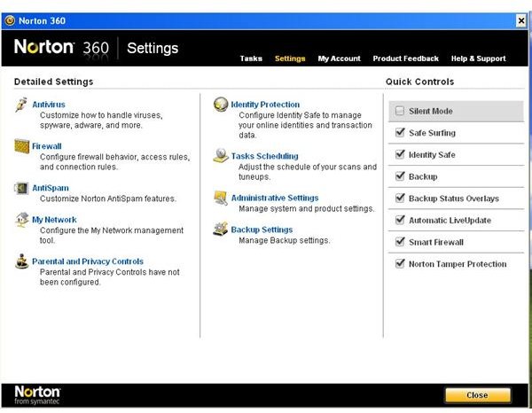
Task: Open the Firewall settings link
Action: tap(47, 146)
